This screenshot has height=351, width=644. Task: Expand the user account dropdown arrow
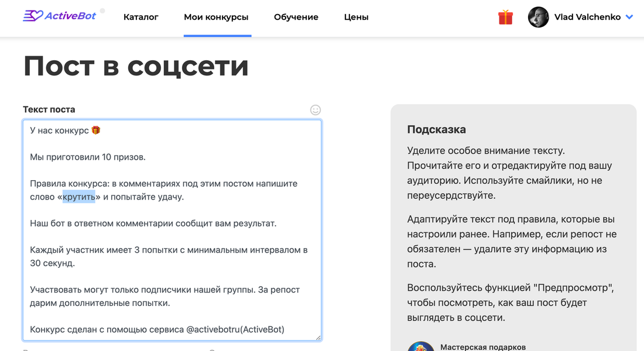[629, 17]
